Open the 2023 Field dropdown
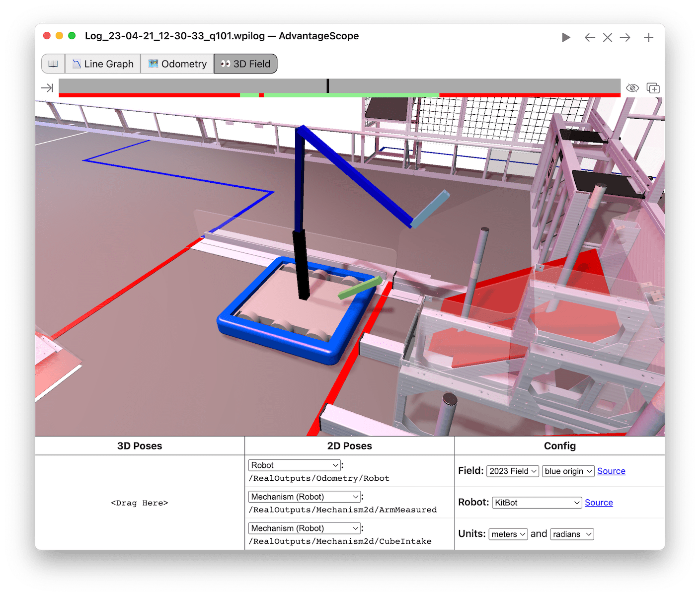The height and width of the screenshot is (596, 700). tap(512, 471)
